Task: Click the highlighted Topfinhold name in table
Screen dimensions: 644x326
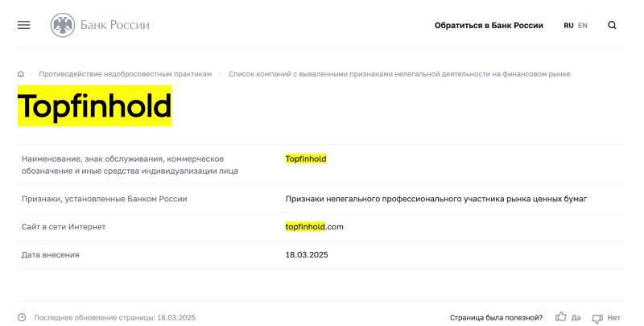Action: 306,159
